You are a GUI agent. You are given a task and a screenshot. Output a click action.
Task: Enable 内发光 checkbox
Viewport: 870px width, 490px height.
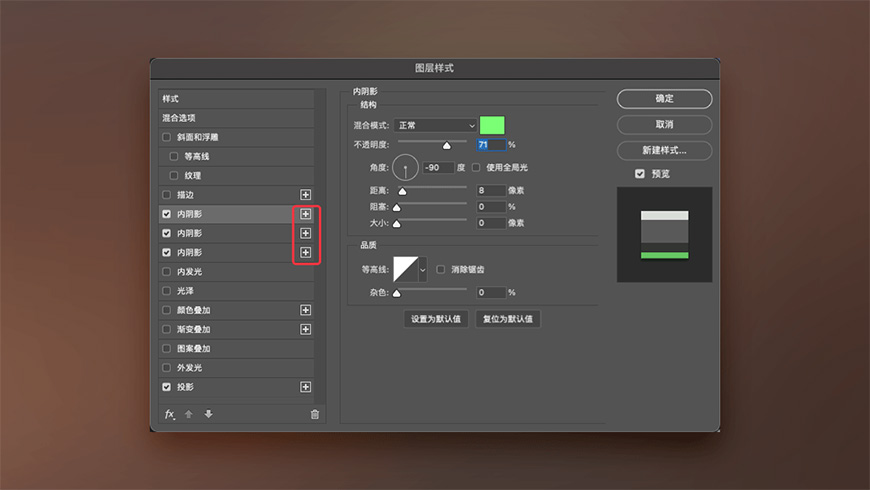point(166,272)
